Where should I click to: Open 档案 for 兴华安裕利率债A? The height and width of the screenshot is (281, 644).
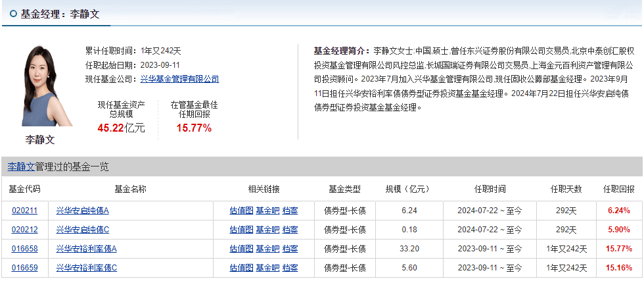[290, 249]
